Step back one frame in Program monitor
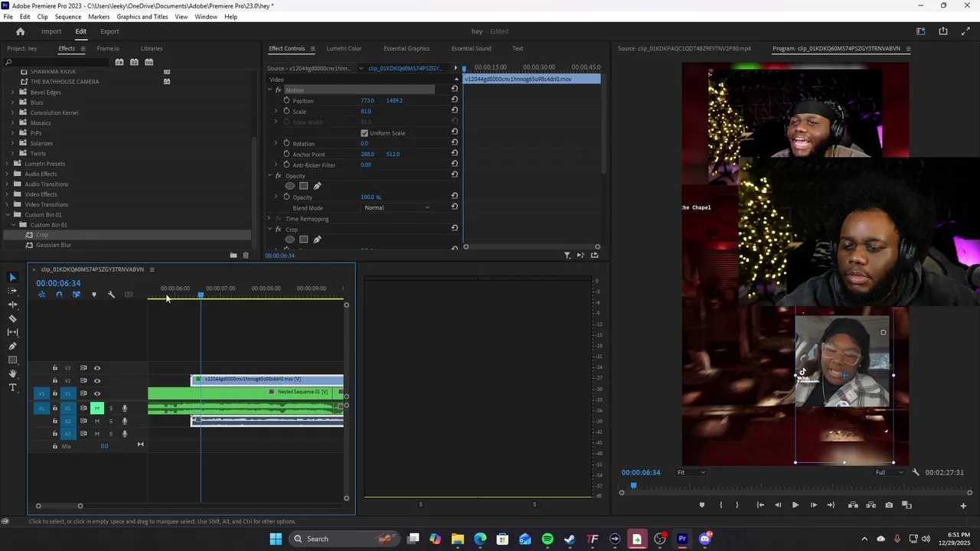Viewport: 980px width, 551px height. (x=778, y=505)
